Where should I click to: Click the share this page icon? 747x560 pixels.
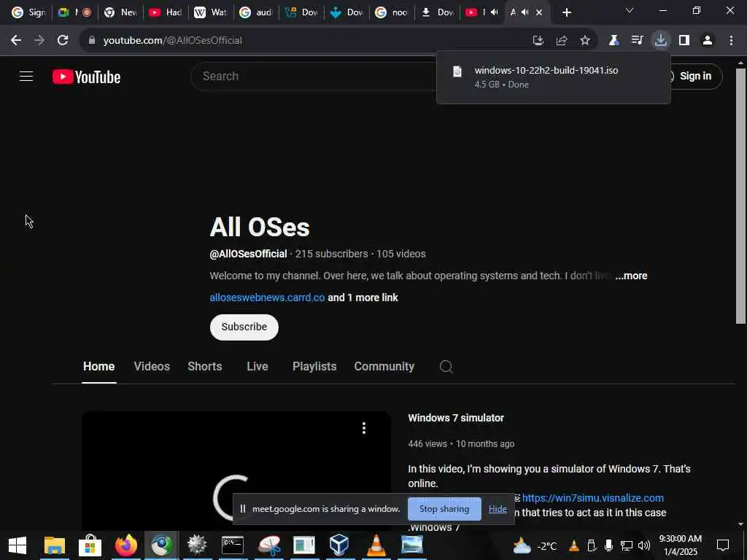pos(562,41)
